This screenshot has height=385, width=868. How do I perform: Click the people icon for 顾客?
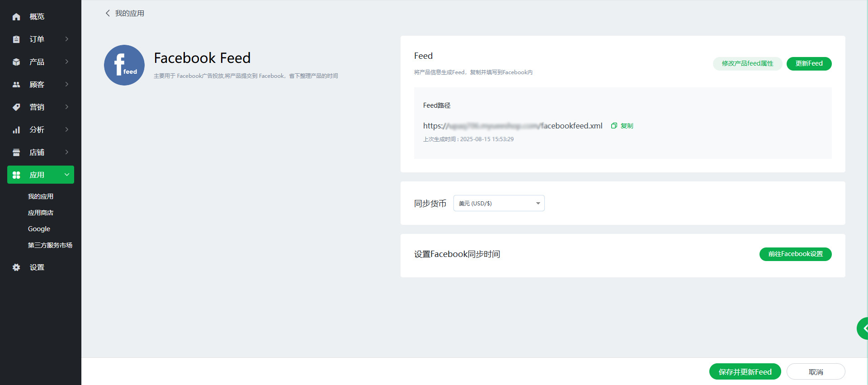click(16, 85)
